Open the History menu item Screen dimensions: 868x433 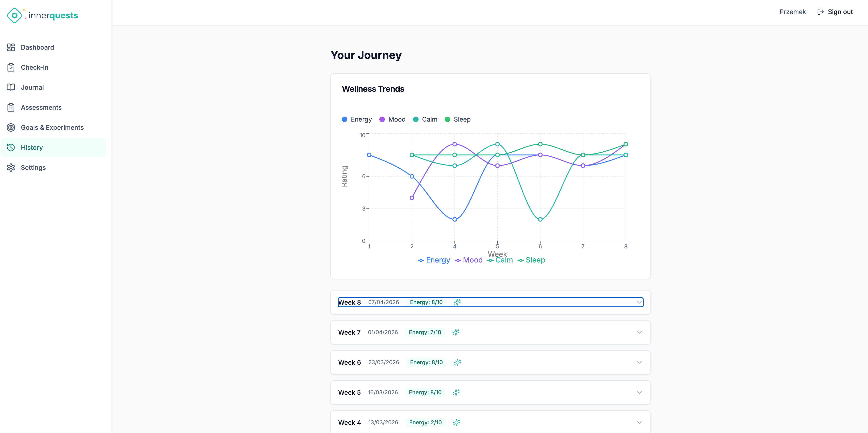point(32,148)
